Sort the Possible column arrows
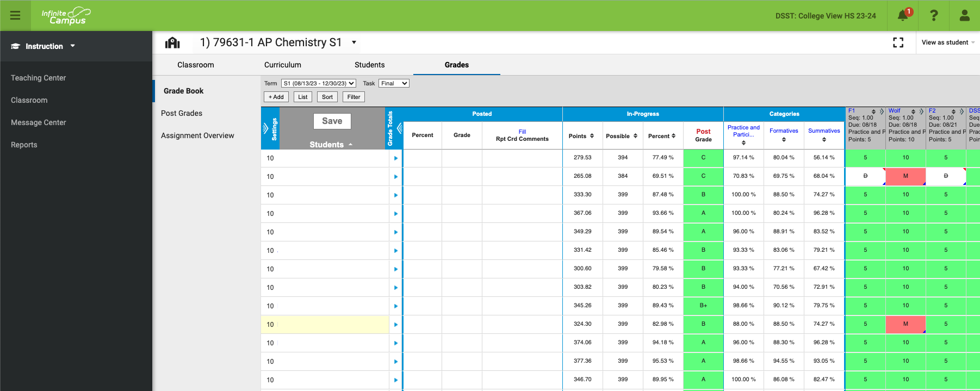 pyautogui.click(x=635, y=136)
